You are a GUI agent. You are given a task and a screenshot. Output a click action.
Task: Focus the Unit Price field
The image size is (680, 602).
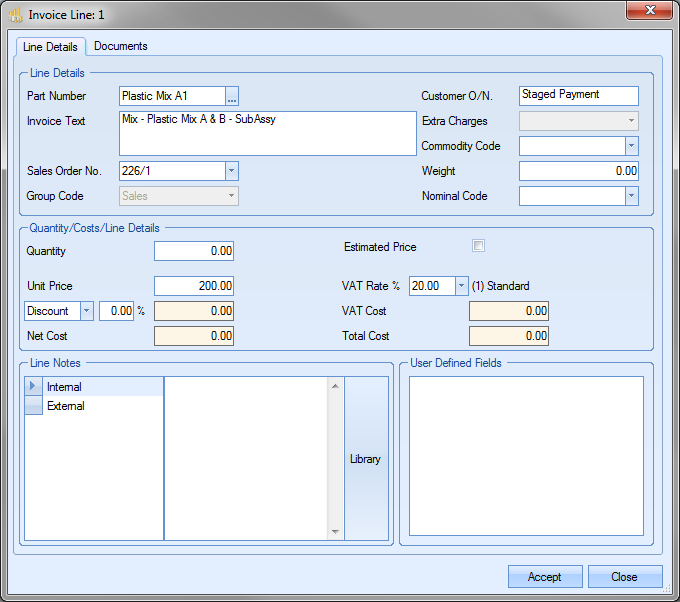pos(194,286)
